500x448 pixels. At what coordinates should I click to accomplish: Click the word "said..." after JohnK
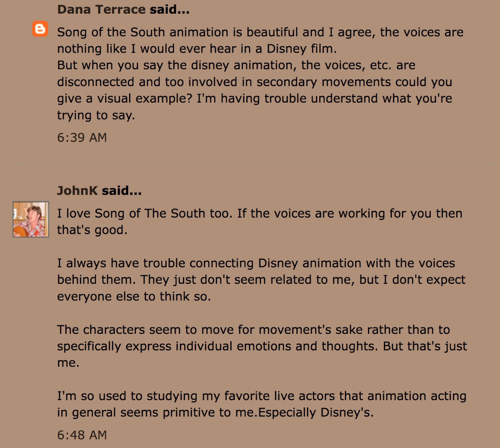click(x=122, y=191)
